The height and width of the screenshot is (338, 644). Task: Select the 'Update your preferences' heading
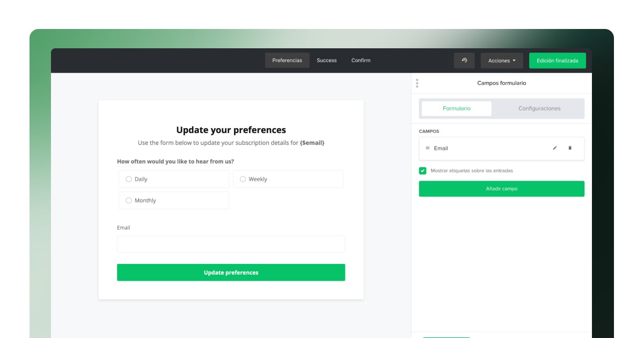[231, 130]
